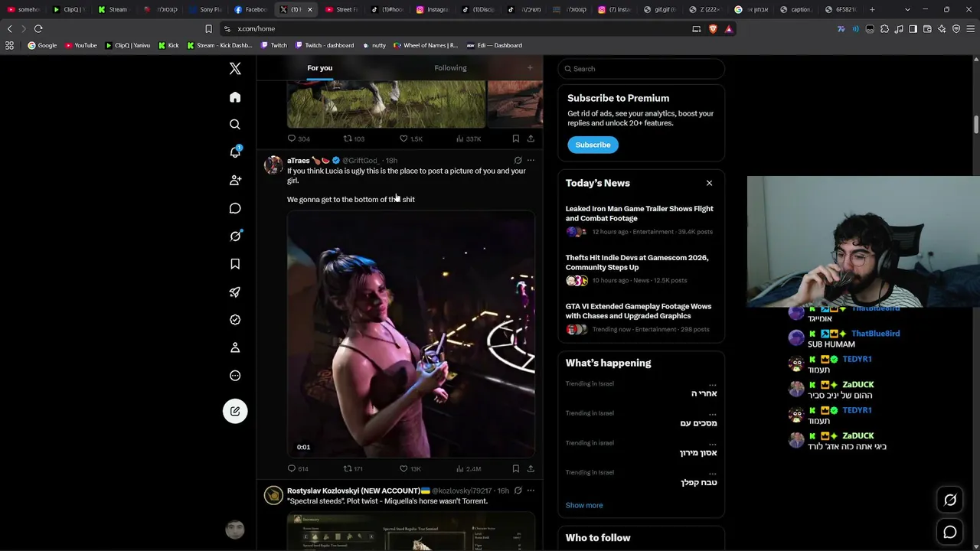This screenshot has height=551, width=980.
Task: Open options for the trend אסון מירון
Action: click(x=712, y=443)
